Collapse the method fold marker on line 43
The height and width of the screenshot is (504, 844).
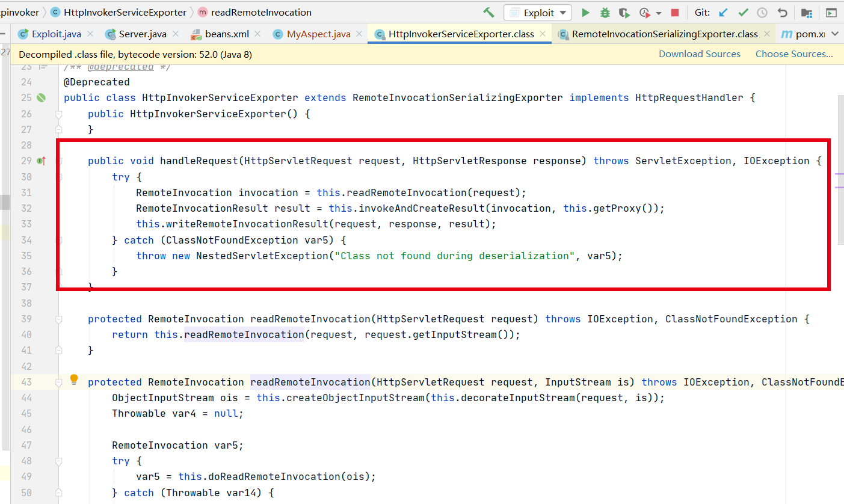click(59, 382)
